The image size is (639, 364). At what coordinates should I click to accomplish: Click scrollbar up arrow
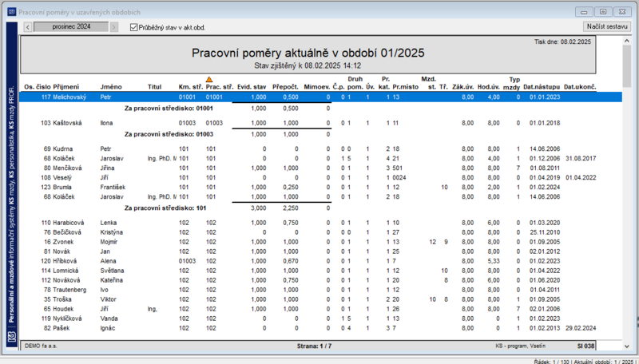tap(627, 41)
